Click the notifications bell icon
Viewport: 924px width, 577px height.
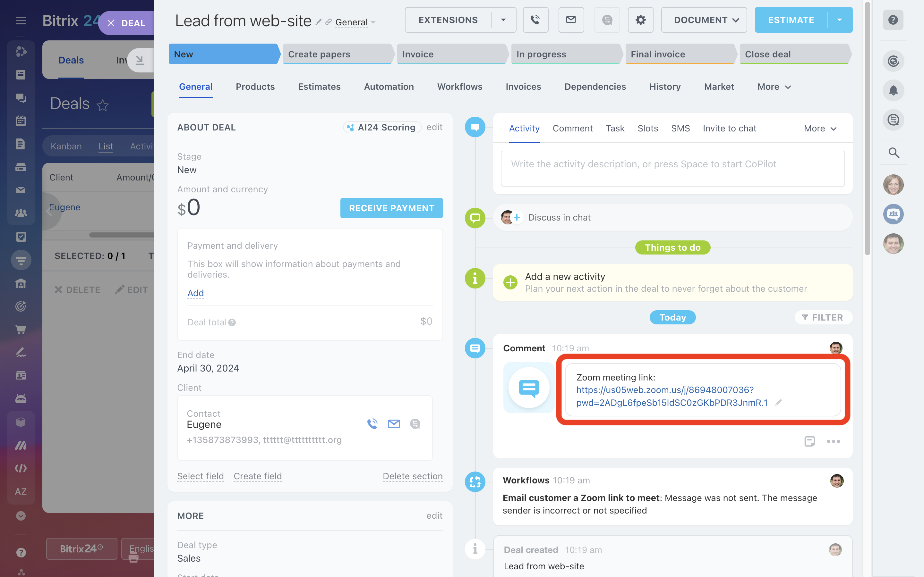click(x=893, y=90)
